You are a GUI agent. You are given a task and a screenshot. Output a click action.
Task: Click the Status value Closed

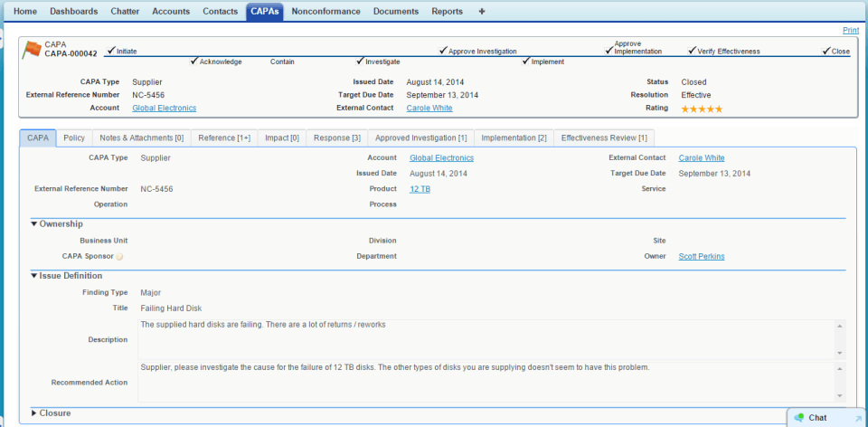point(693,82)
